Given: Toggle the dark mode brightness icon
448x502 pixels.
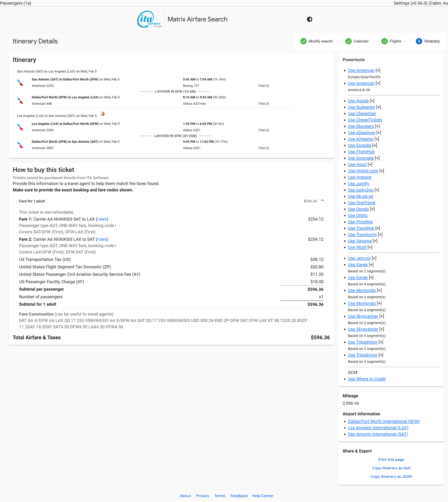Looking at the screenshot, I should coord(309,19).
